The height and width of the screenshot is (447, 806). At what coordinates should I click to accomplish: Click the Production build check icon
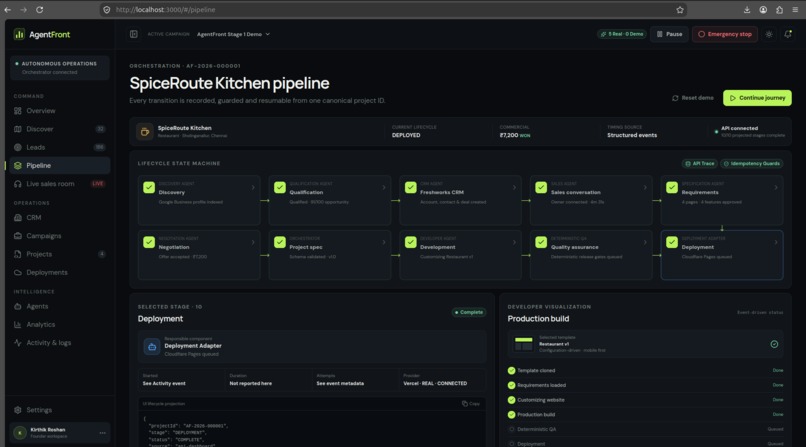tap(511, 414)
